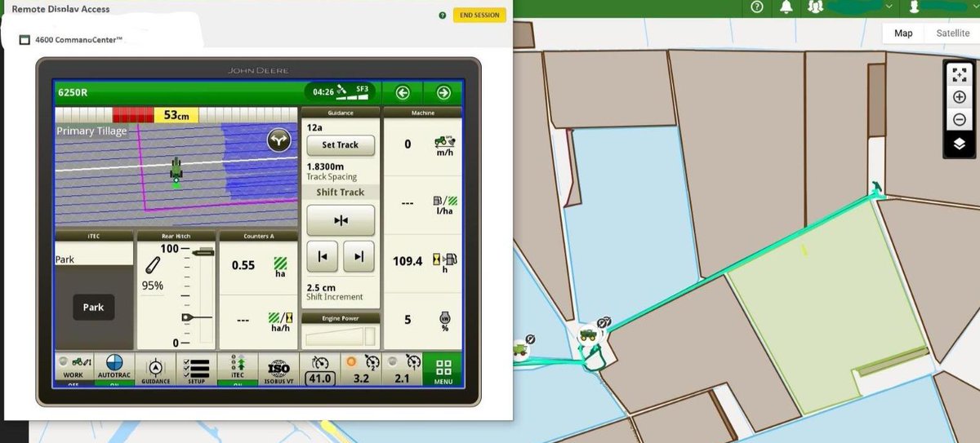The height and width of the screenshot is (443, 980).
Task: Open notifications bell in top bar
Action: click(786, 7)
